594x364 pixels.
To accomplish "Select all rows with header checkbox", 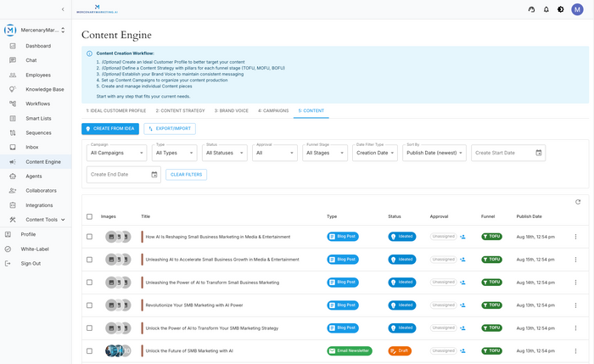I will pyautogui.click(x=90, y=216).
